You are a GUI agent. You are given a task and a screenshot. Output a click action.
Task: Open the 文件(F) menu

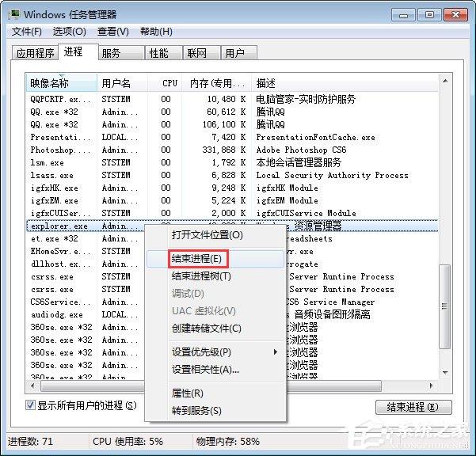click(27, 32)
